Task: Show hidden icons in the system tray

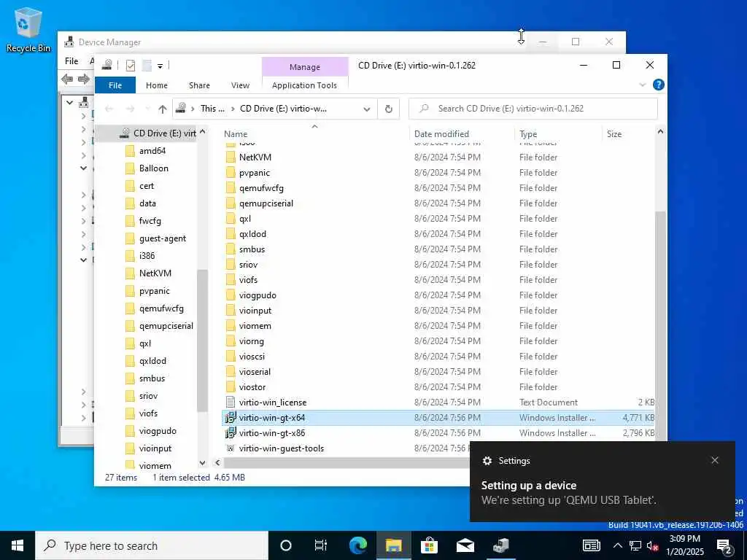Action: point(617,545)
